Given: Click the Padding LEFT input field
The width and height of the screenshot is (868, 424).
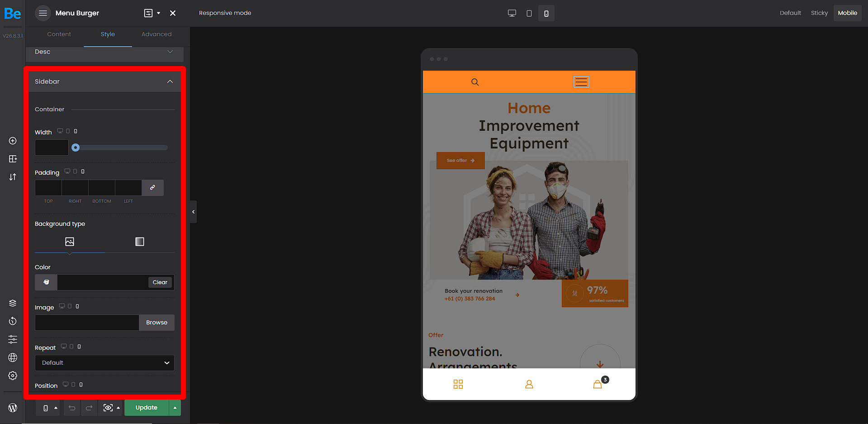Looking at the screenshot, I should point(128,188).
